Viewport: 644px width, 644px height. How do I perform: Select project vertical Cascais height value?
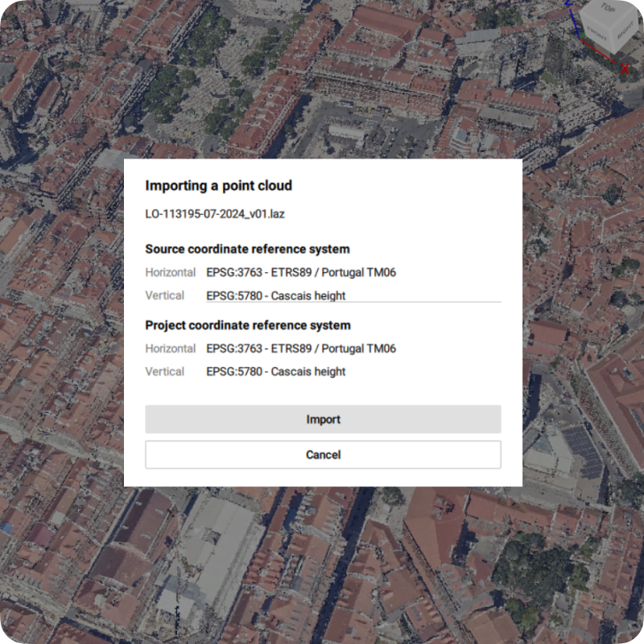[x=275, y=371]
